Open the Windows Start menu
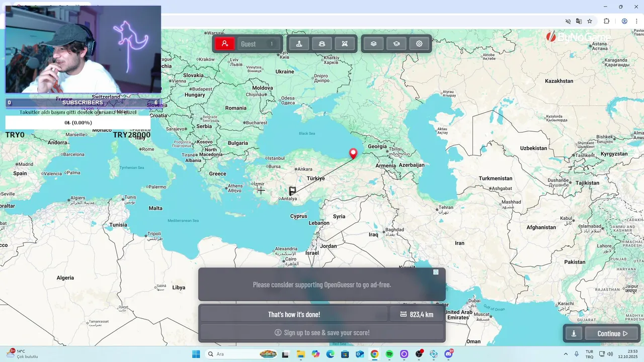The height and width of the screenshot is (362, 644). (x=196, y=354)
